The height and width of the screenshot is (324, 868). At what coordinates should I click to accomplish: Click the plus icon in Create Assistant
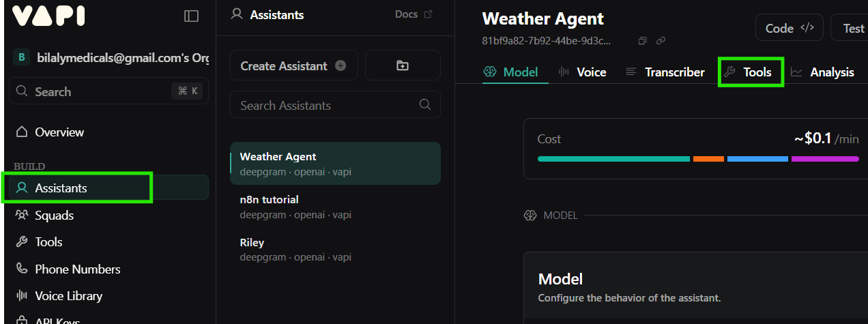(341, 66)
